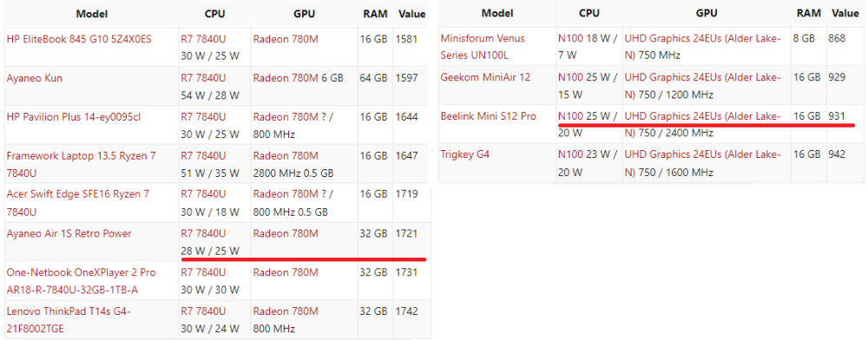
Task: Open the HP EliteBook 845 G10 5Z4X0ES link
Action: [79, 39]
